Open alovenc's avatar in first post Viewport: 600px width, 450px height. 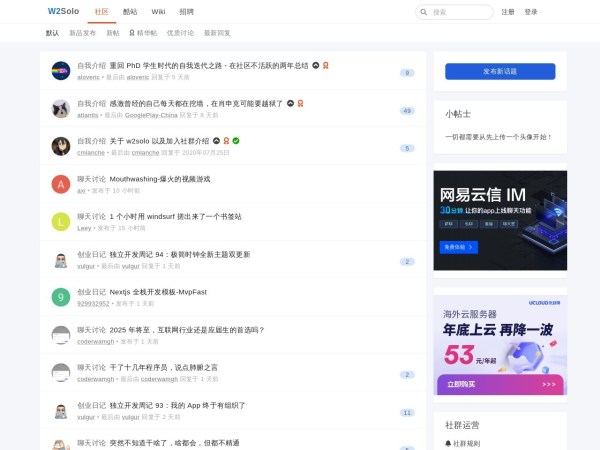point(61,71)
